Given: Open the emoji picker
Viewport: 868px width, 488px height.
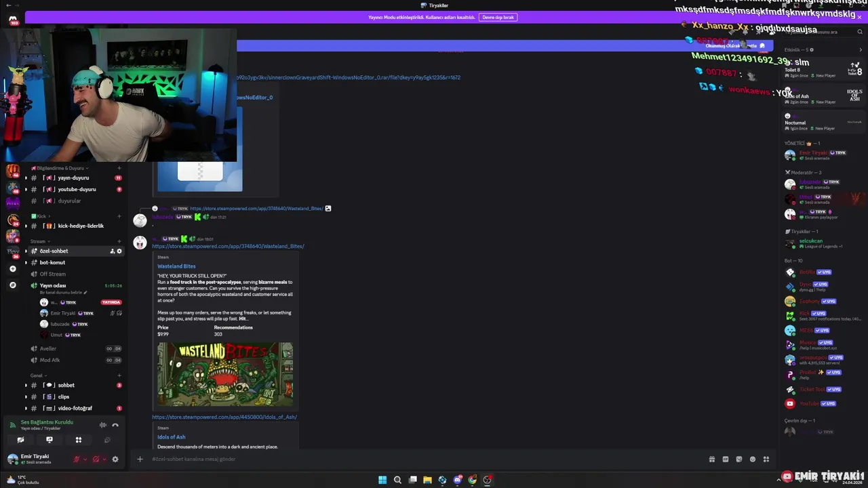Looking at the screenshot, I should (753, 459).
